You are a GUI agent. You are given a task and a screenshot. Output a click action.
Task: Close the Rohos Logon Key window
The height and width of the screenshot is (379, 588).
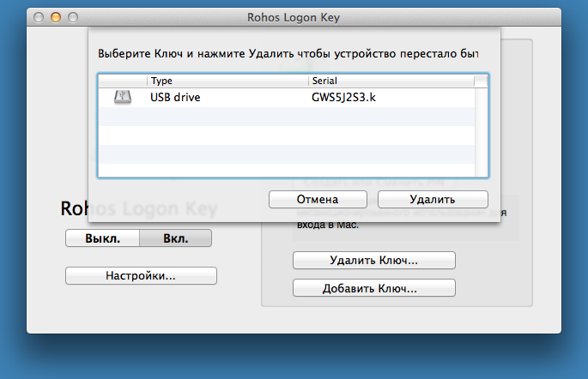point(39,17)
